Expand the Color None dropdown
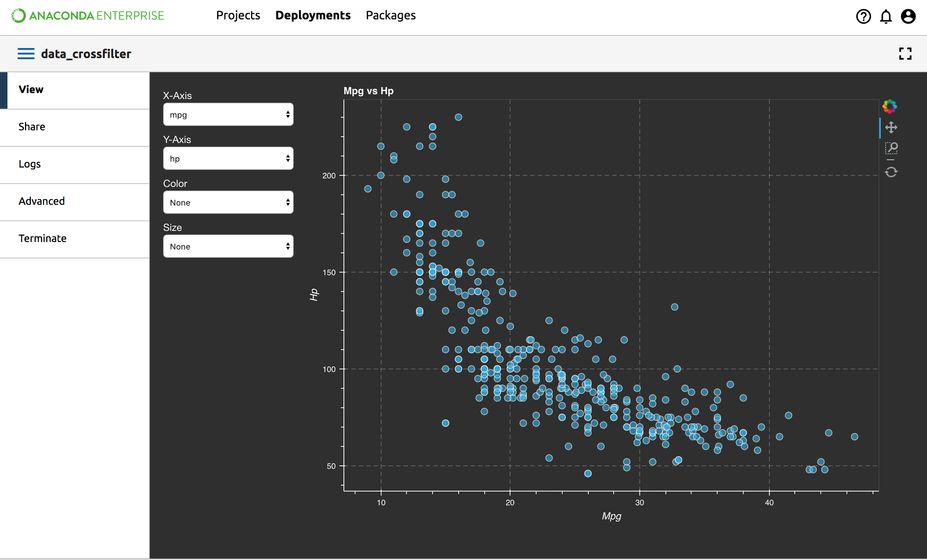Viewport: 927px width, 560px height. (228, 203)
